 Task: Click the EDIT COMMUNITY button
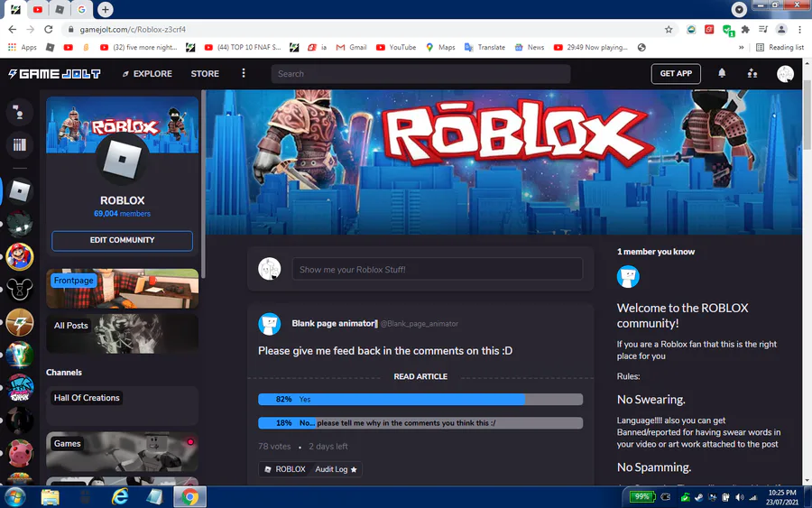(x=122, y=240)
